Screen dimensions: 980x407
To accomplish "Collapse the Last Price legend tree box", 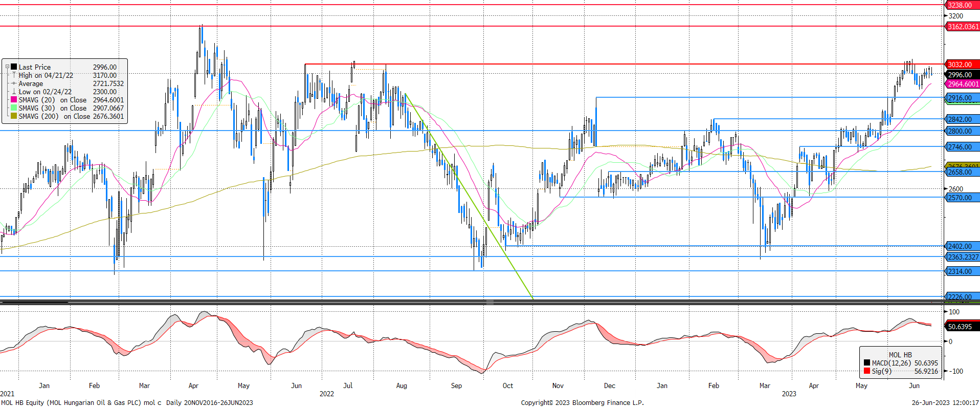I will pyautogui.click(x=7, y=67).
